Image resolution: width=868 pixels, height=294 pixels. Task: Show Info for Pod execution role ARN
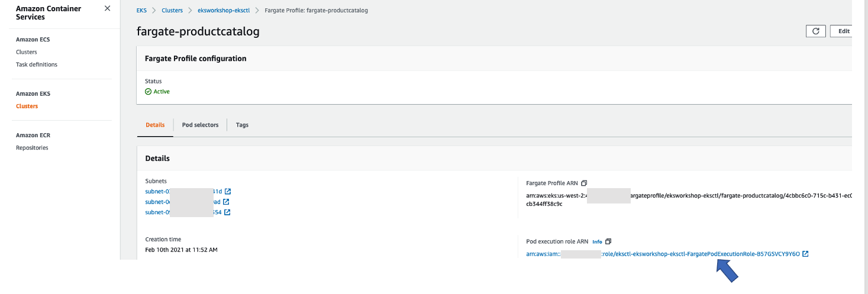pos(597,241)
